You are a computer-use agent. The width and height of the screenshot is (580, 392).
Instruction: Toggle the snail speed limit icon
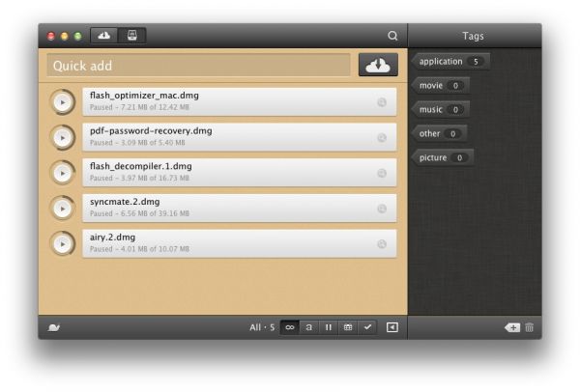click(x=54, y=327)
